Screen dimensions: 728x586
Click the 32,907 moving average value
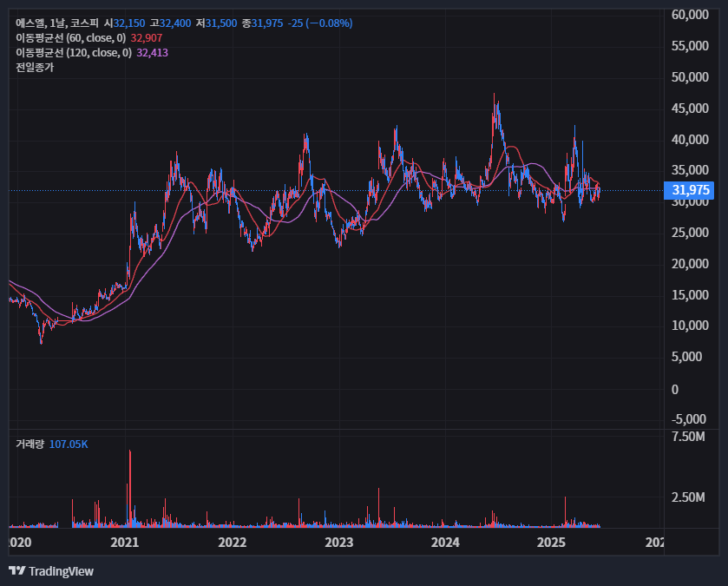pos(147,37)
